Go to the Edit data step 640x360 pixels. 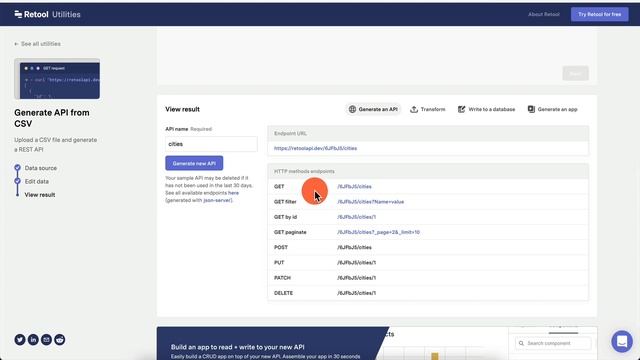[x=36, y=181]
